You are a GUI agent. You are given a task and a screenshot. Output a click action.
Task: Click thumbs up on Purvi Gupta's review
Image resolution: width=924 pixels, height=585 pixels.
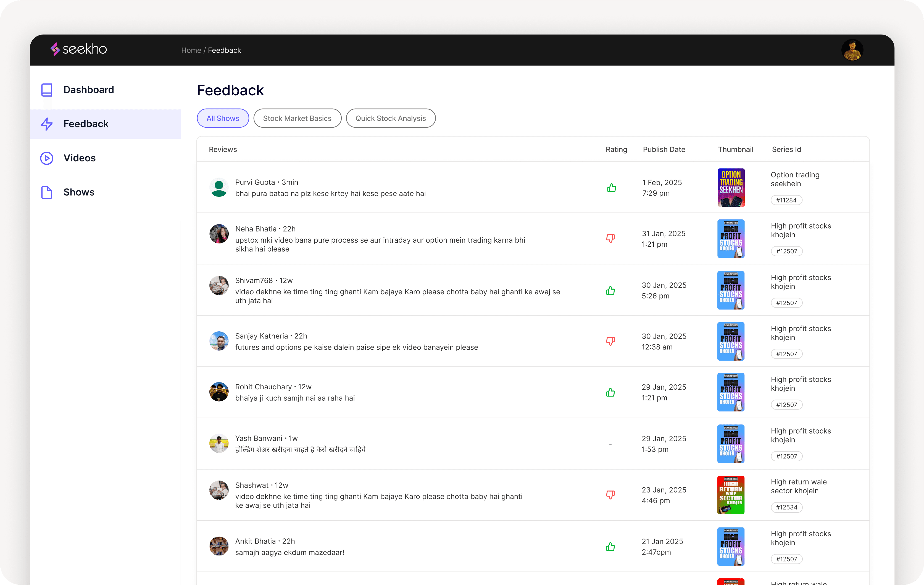pyautogui.click(x=611, y=188)
